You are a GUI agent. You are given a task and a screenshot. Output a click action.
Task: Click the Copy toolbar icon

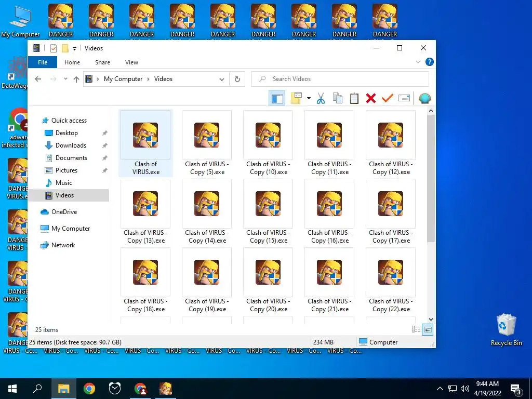click(338, 98)
